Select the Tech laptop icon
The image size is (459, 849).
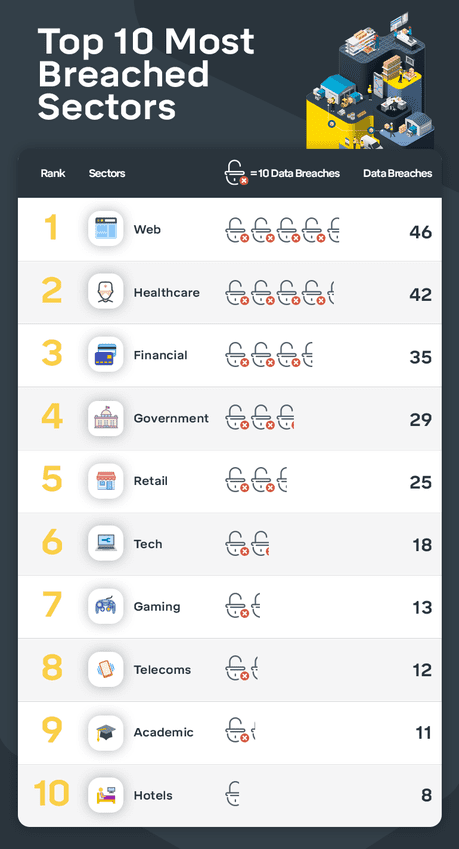coord(106,543)
